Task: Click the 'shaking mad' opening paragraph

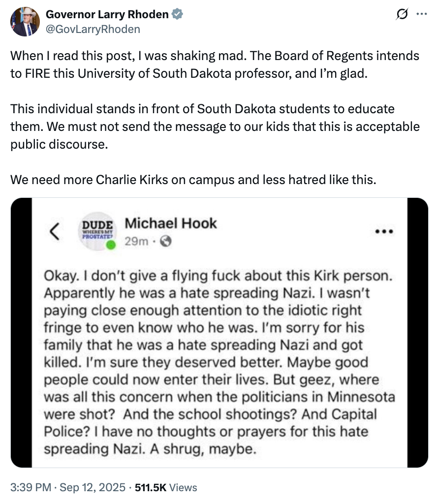Action: coord(215,65)
